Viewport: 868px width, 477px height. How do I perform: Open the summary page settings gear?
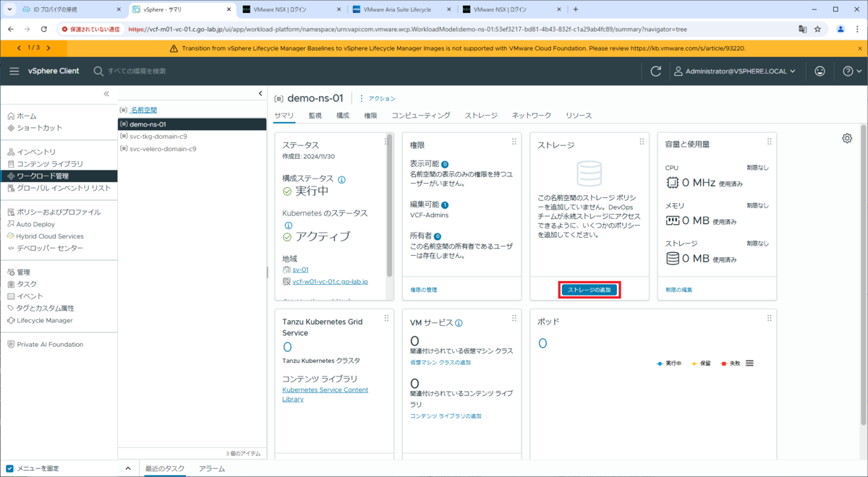coord(847,139)
